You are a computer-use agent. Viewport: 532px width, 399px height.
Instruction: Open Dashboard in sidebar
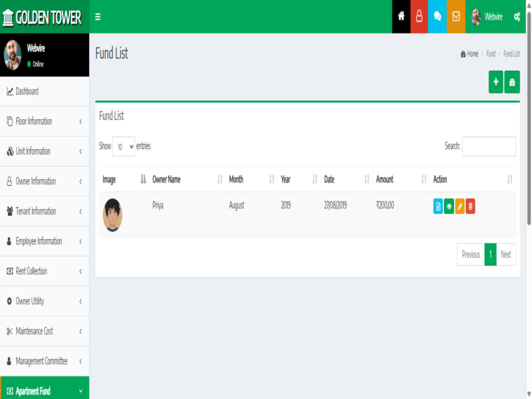click(45, 92)
